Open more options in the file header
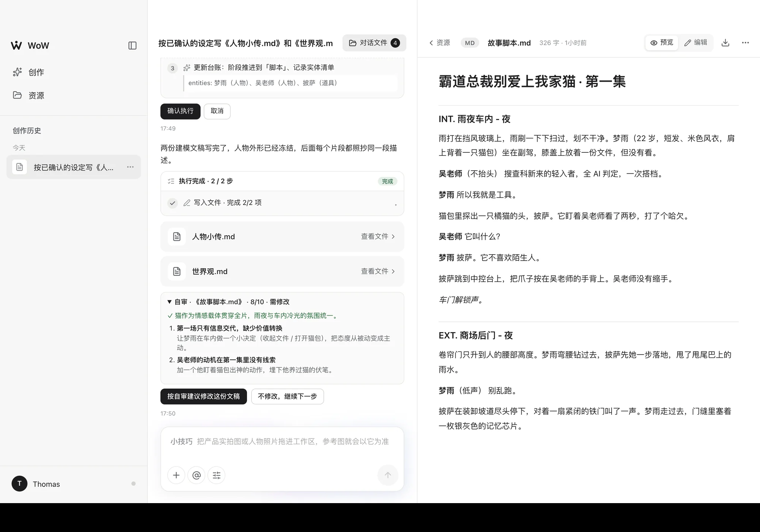The image size is (760, 532). tap(746, 43)
